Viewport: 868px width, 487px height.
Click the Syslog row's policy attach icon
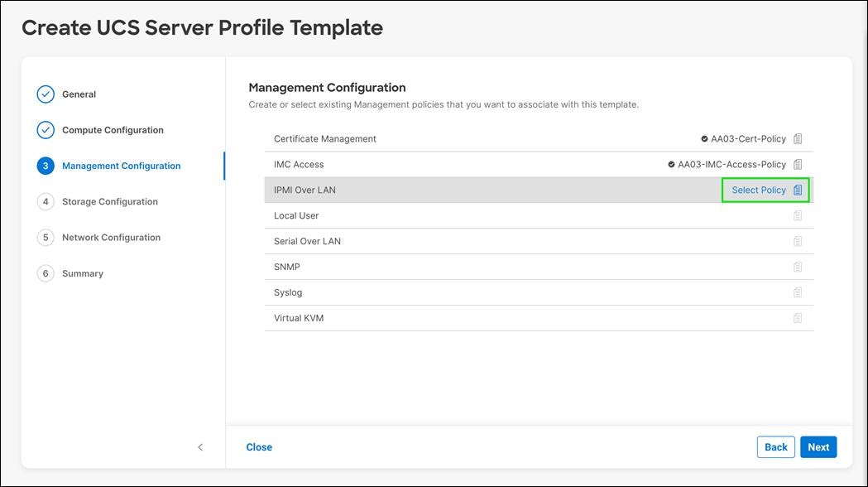click(x=797, y=292)
